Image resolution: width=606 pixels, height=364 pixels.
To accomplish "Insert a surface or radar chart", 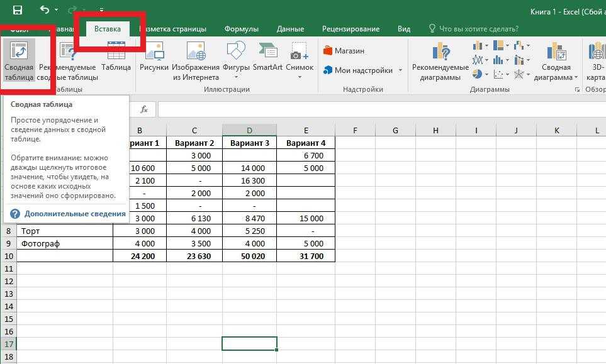I will click(522, 74).
